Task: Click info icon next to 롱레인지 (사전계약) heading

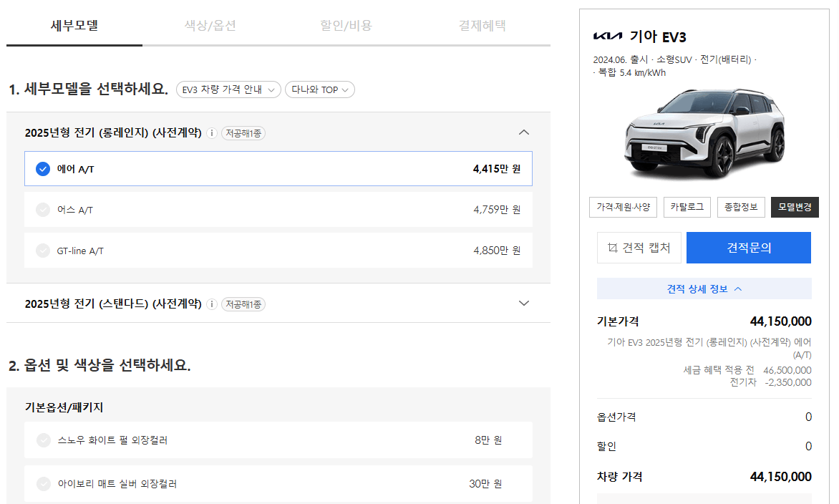Action: (212, 132)
